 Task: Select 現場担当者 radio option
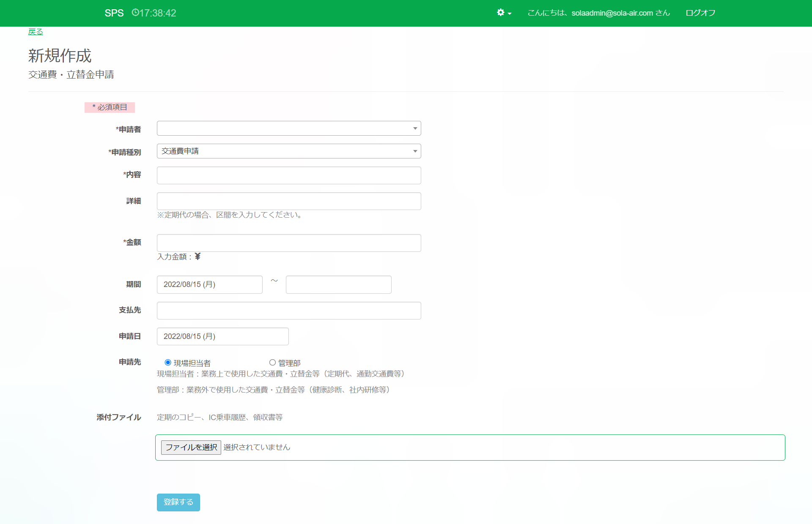click(168, 363)
